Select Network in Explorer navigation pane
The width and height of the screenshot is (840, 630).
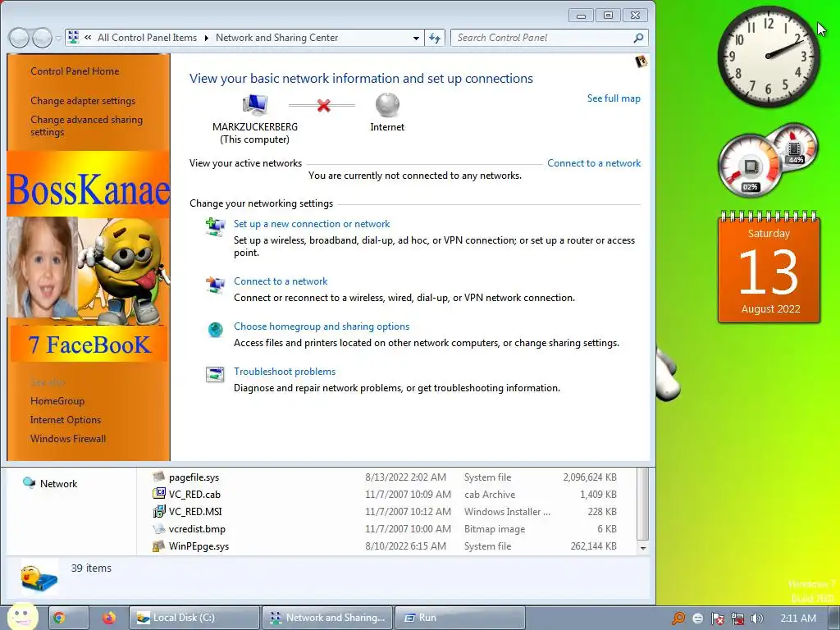point(50,483)
